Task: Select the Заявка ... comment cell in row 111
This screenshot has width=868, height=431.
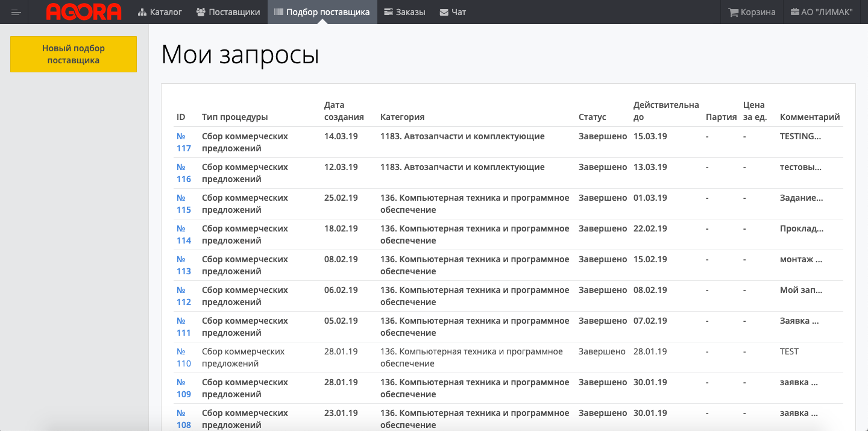Action: [x=799, y=321]
